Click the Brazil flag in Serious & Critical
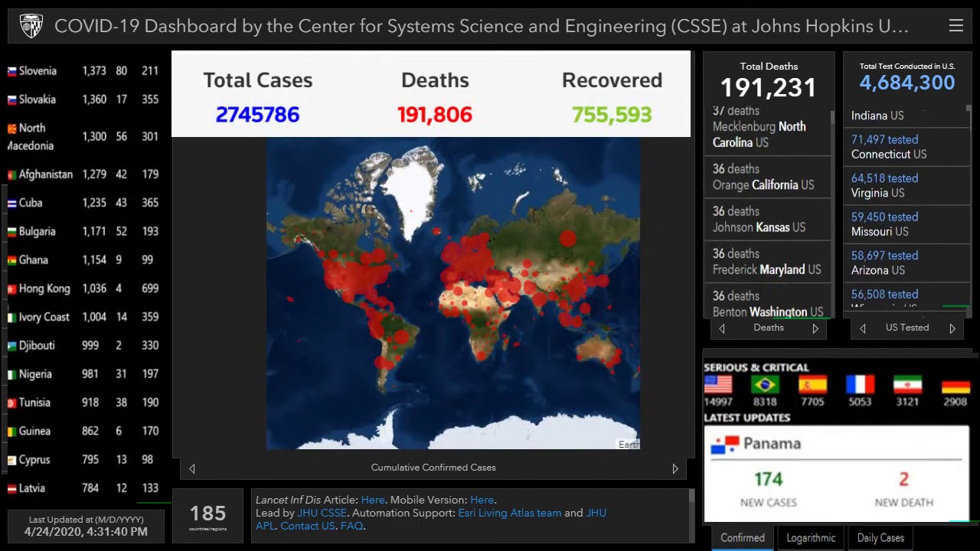This screenshot has height=551, width=980. 765,384
